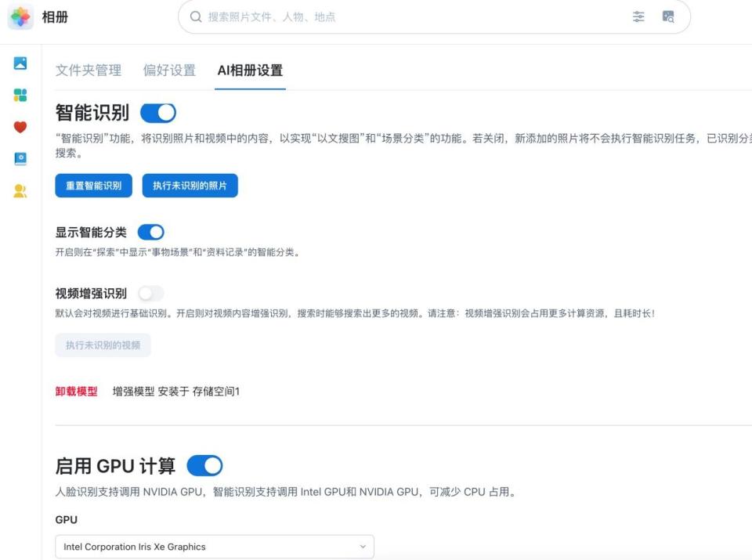Turn off the 显示智能分类 toggle

[x=149, y=232]
